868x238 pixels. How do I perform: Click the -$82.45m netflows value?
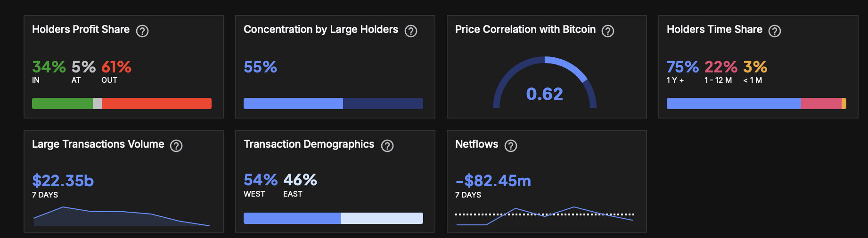pos(493,181)
